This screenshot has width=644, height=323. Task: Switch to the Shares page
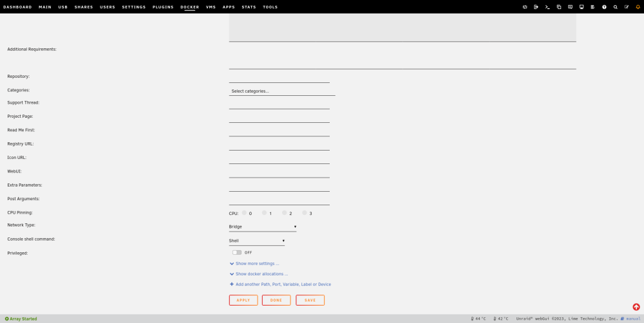click(84, 7)
